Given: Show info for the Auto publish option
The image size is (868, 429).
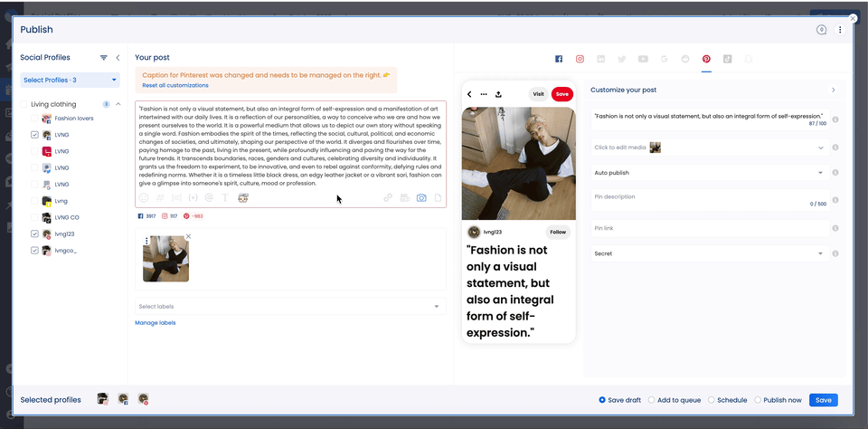Looking at the screenshot, I should pyautogui.click(x=835, y=173).
